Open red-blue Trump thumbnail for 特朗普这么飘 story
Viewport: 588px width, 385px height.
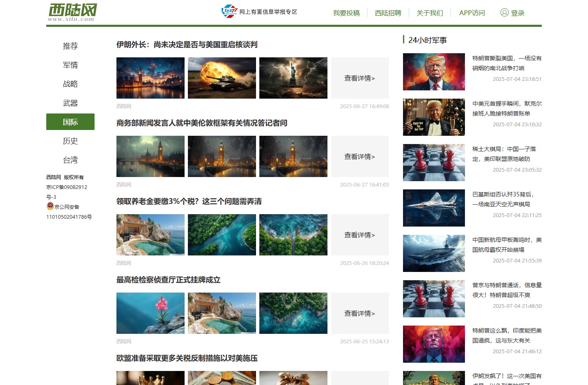point(434,344)
